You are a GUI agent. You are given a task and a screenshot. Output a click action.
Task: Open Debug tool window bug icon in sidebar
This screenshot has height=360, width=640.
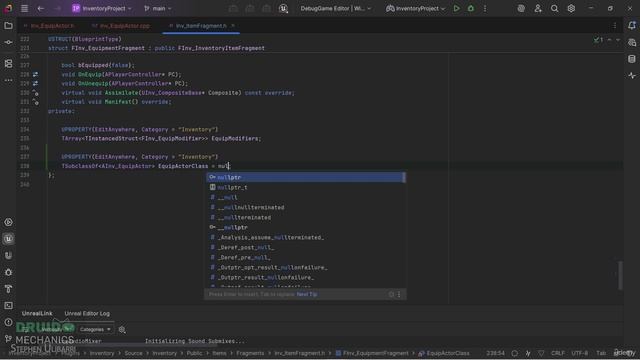[x=8, y=272]
